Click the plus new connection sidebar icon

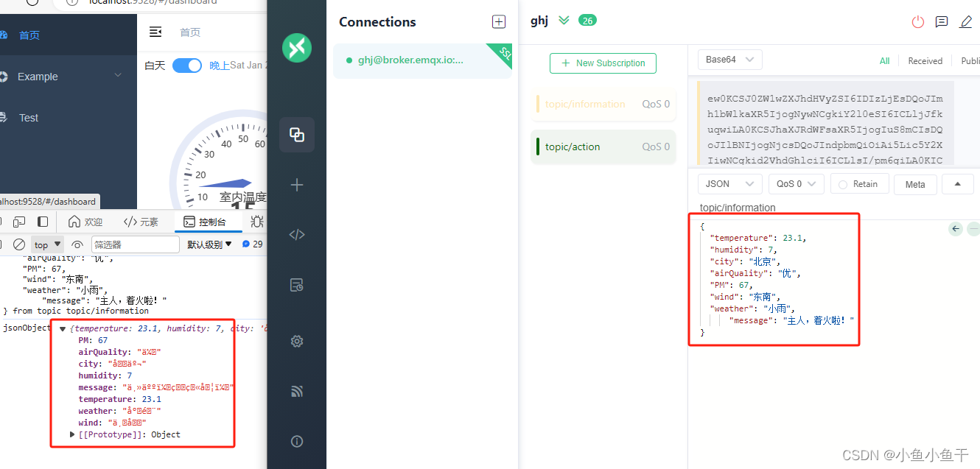(x=297, y=185)
